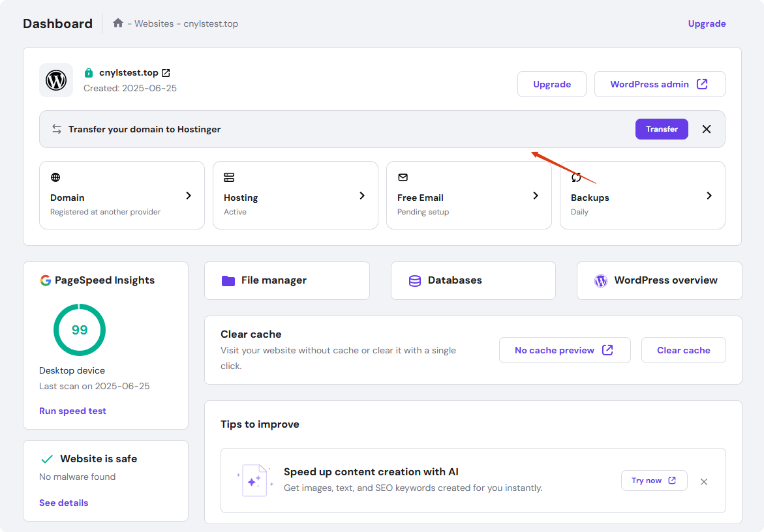Image resolution: width=764 pixels, height=532 pixels.
Task: Open site via external link icon beside cnylstest.top
Action: click(x=166, y=73)
